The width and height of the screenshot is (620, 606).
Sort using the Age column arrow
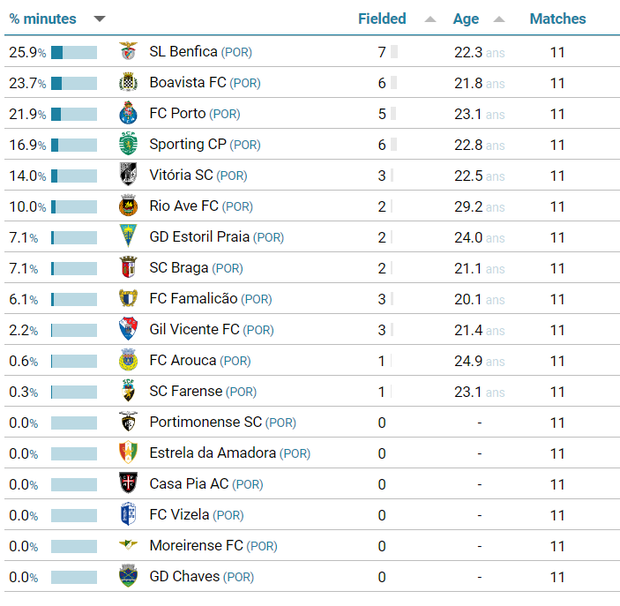tap(499, 19)
